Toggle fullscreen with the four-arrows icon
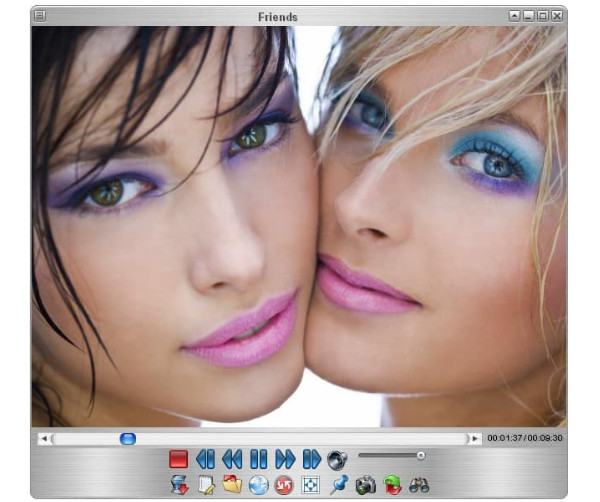Image resolution: width=600 pixels, height=502 pixels. pyautogui.click(x=310, y=485)
